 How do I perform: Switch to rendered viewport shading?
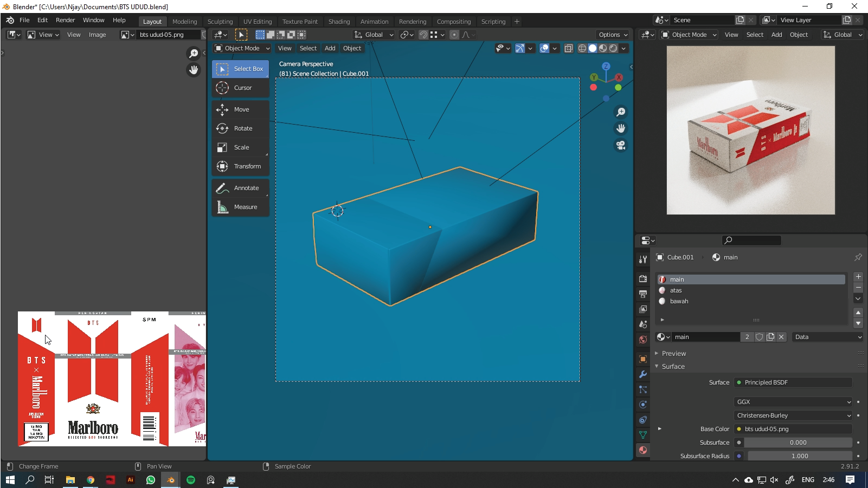click(x=613, y=48)
